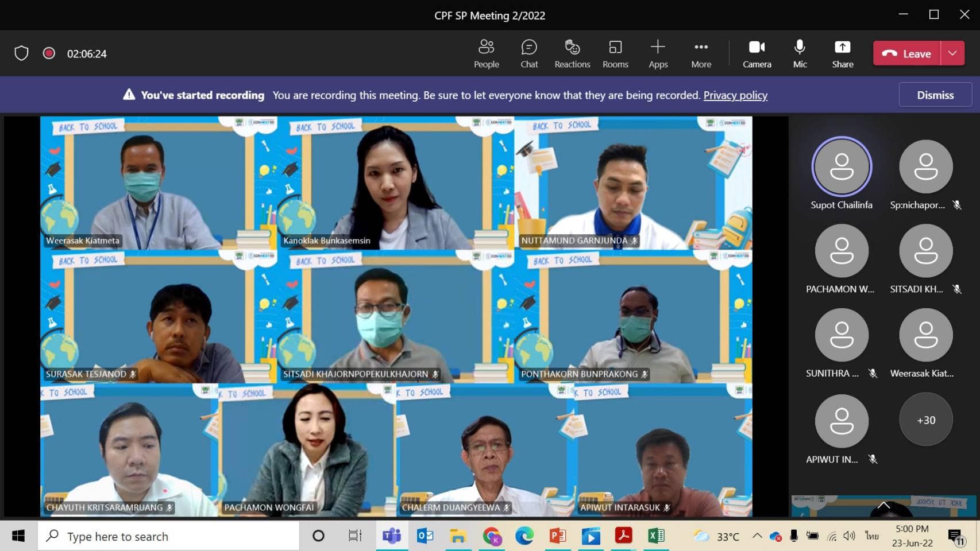Open the meeting Chat
The height and width of the screenshot is (551, 980).
(528, 53)
